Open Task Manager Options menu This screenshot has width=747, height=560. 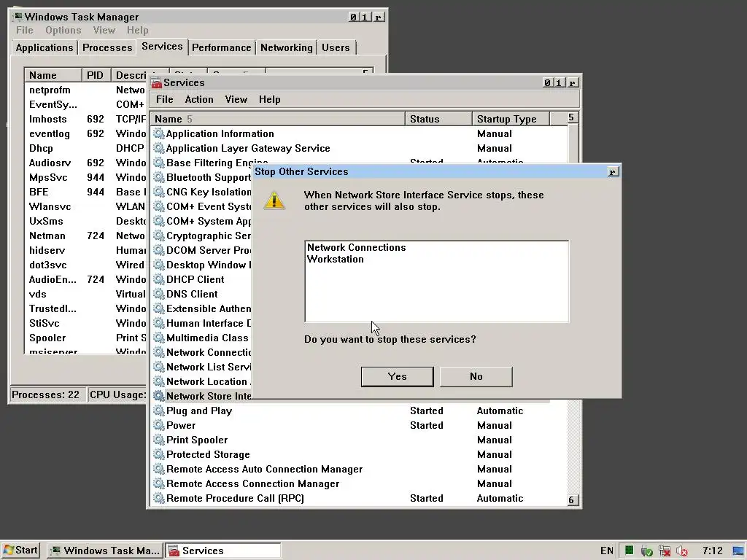63,30
